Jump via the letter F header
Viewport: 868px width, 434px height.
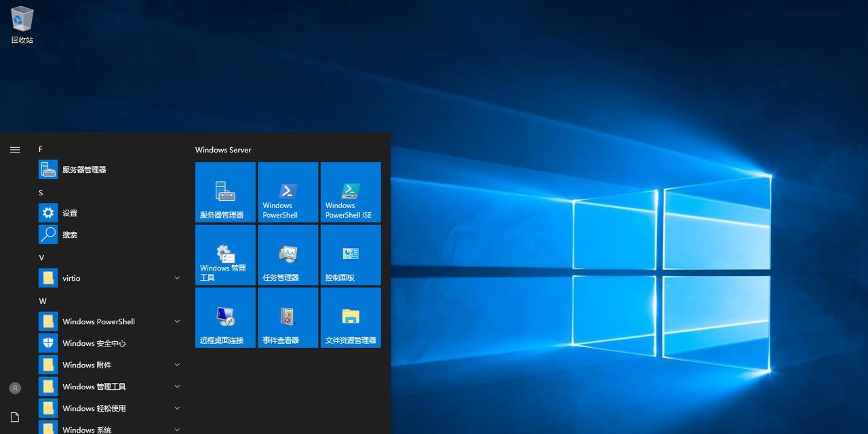[x=41, y=149]
